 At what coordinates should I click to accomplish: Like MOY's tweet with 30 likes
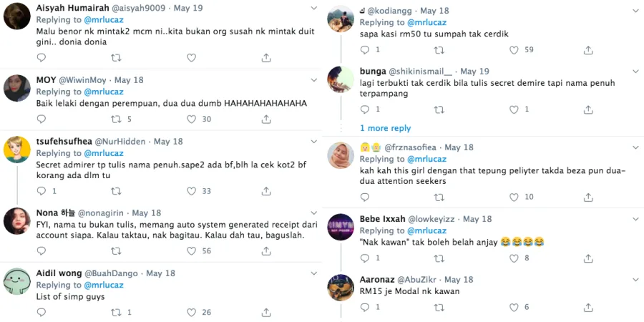[191, 119]
